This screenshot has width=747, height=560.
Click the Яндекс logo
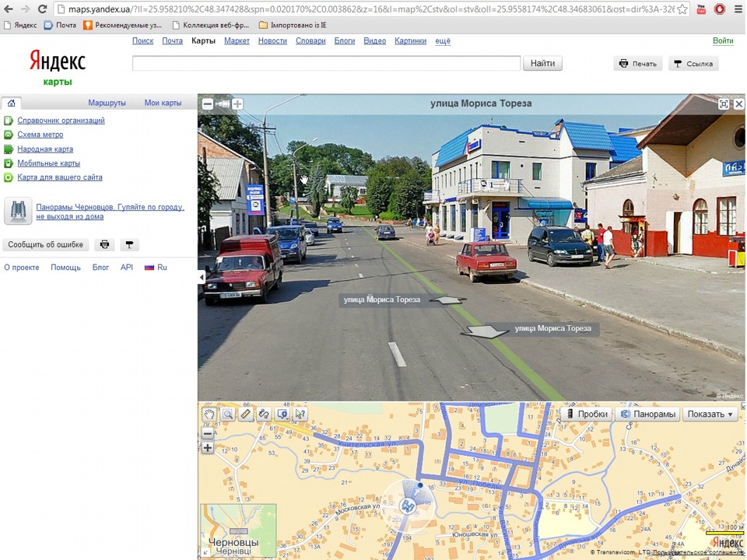[57, 61]
